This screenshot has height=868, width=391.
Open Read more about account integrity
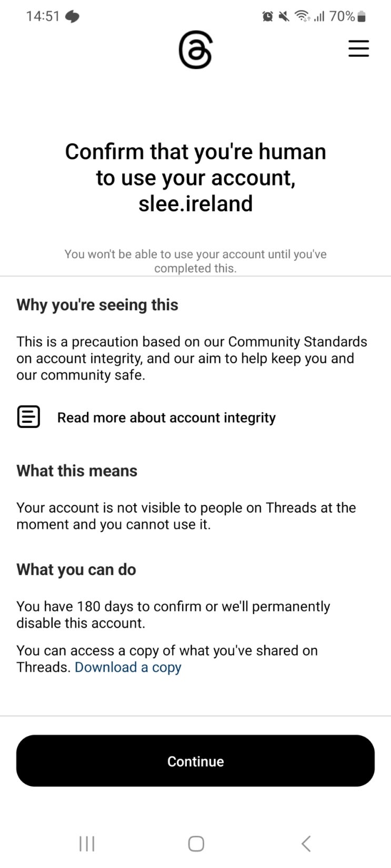[166, 417]
